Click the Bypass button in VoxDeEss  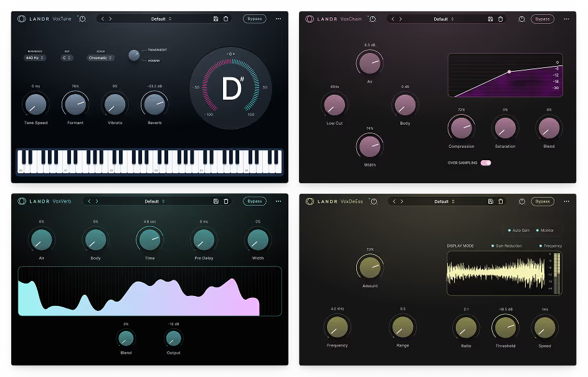point(543,201)
